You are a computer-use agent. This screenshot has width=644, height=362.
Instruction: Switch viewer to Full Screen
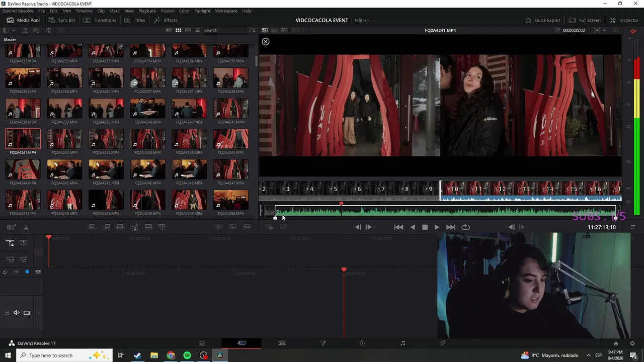click(585, 20)
